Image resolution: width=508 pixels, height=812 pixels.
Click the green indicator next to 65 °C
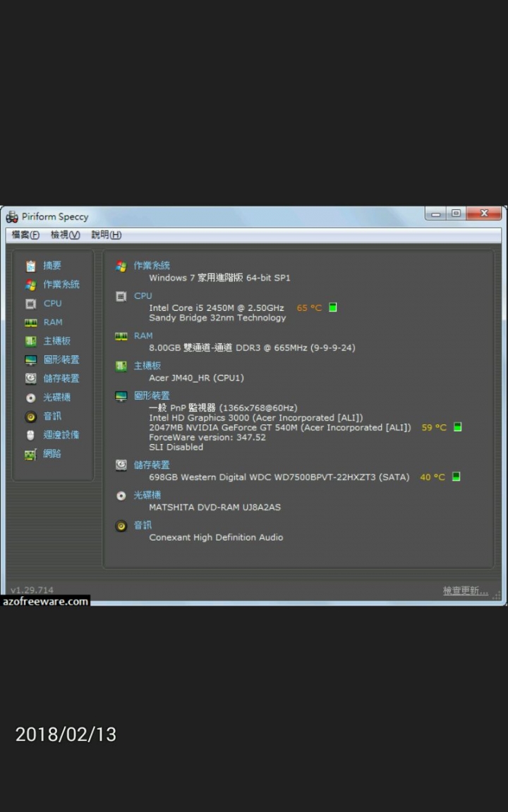click(x=333, y=307)
